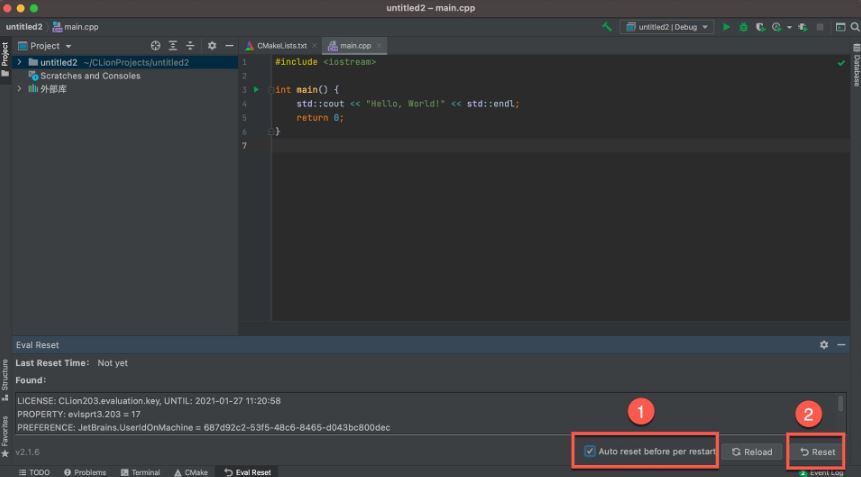Click the run gutter arrow next to main()

click(256, 89)
